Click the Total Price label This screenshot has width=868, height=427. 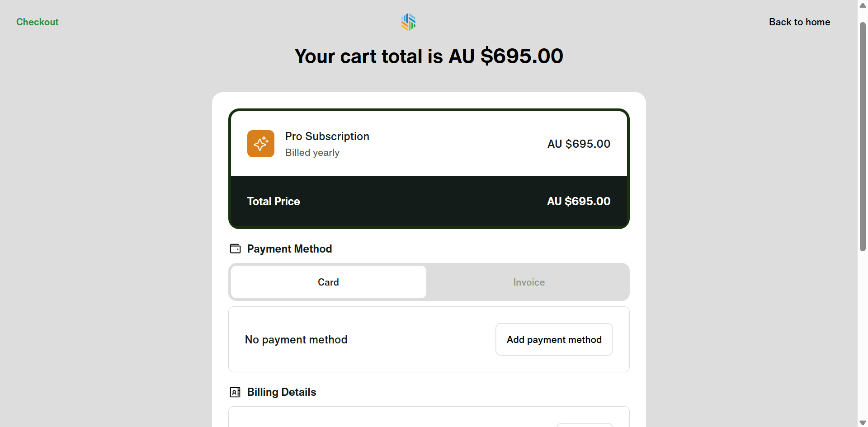tap(274, 201)
